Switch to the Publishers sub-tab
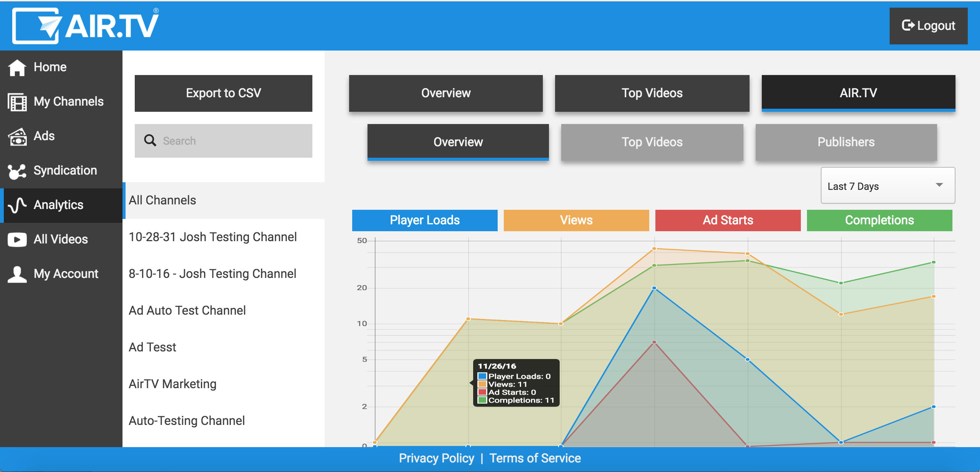 coord(846,142)
